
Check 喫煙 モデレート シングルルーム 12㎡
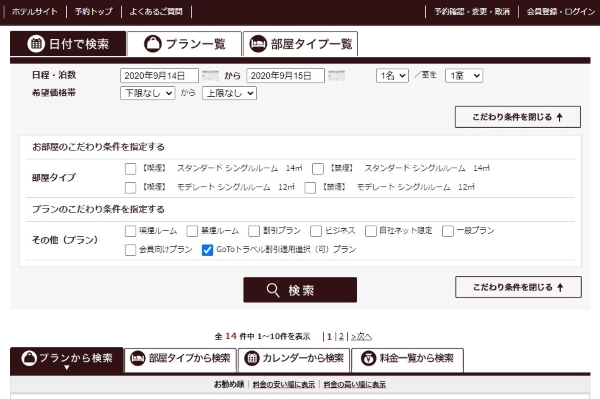click(130, 187)
